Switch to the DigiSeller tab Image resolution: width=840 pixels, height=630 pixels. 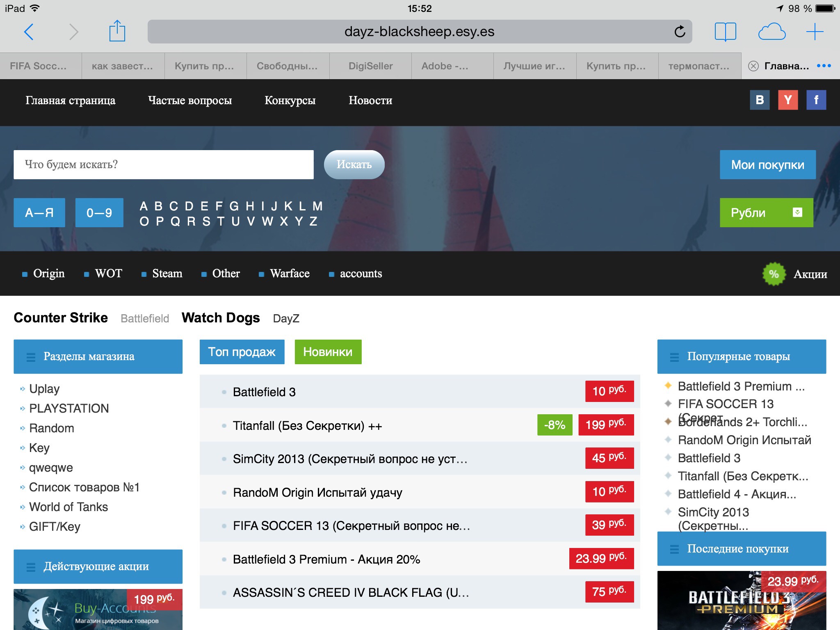point(370,66)
